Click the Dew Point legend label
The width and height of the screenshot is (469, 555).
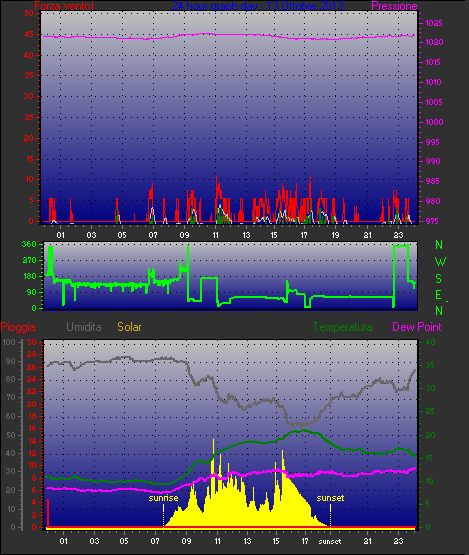(x=417, y=327)
